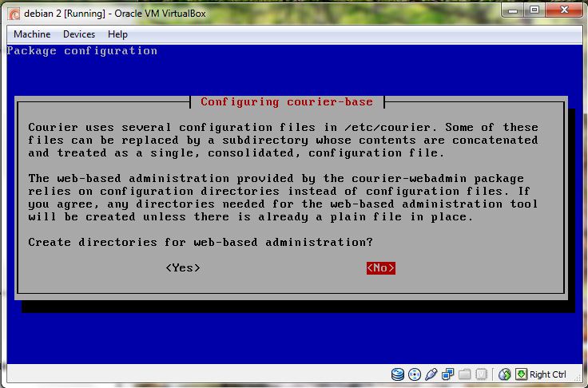Open the Devices menu
The image size is (588, 388).
[79, 34]
